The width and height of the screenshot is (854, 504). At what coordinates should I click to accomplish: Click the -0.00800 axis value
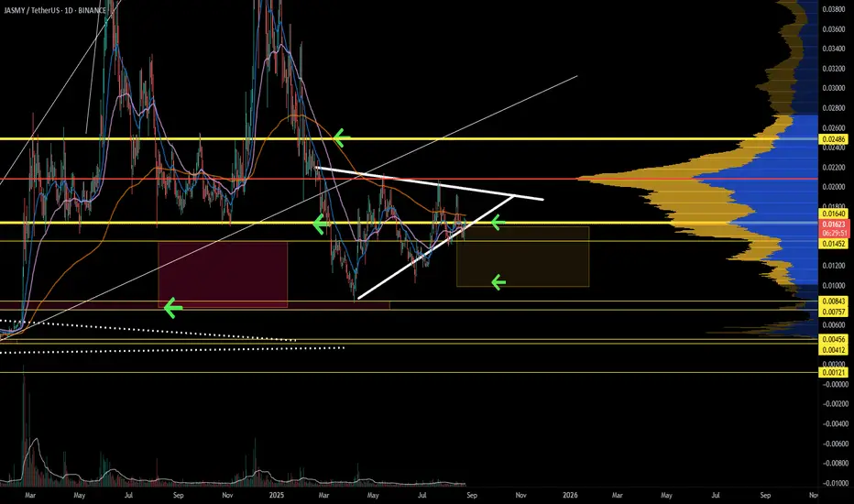coord(835,463)
